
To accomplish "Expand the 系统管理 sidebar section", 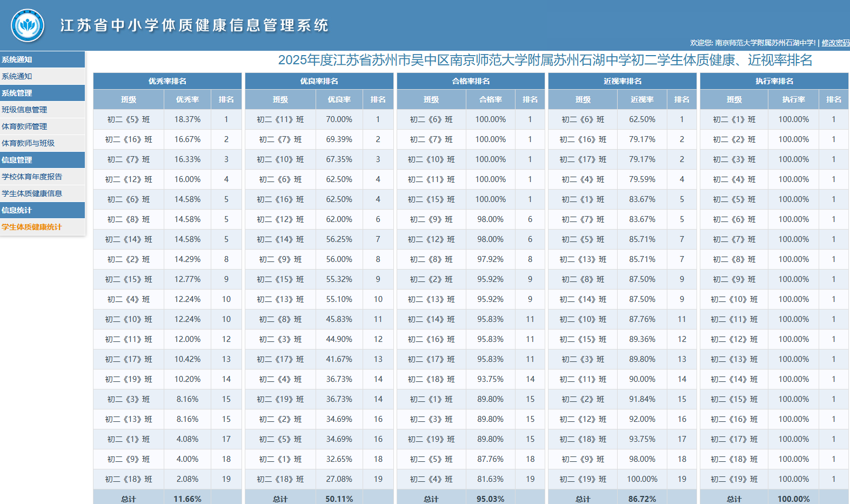I will (17, 93).
